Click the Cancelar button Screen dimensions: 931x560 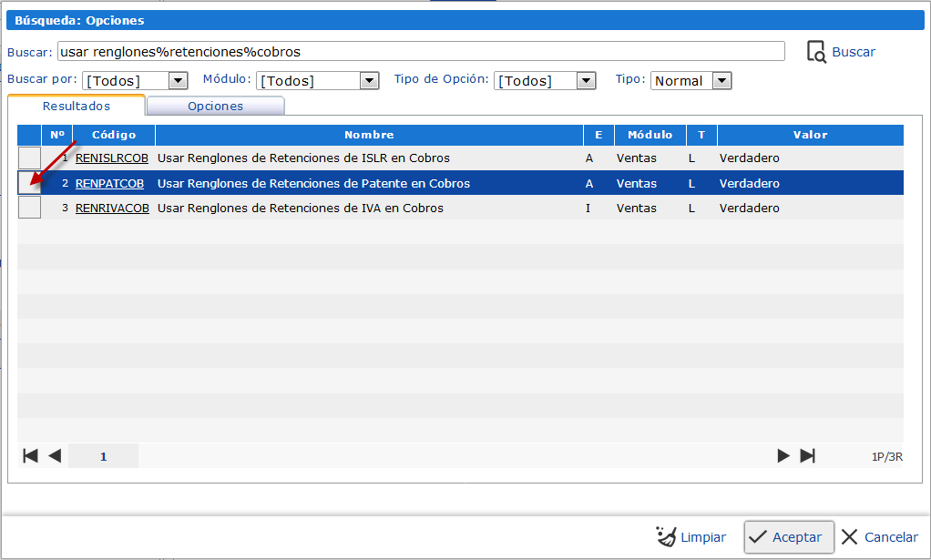879,537
